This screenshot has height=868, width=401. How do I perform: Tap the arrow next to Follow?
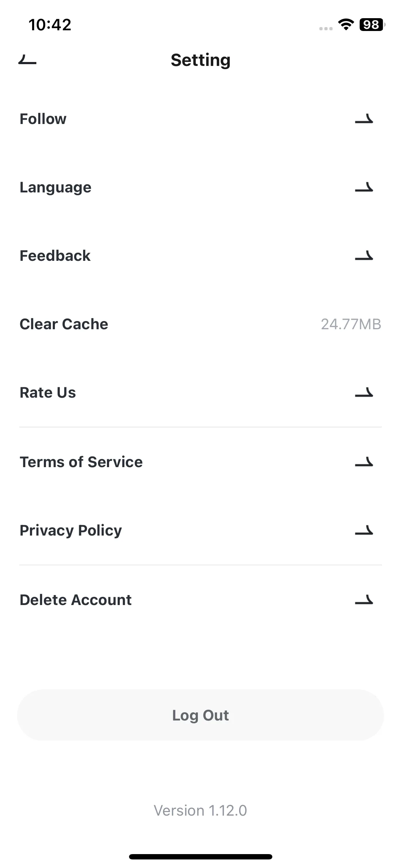click(x=364, y=119)
